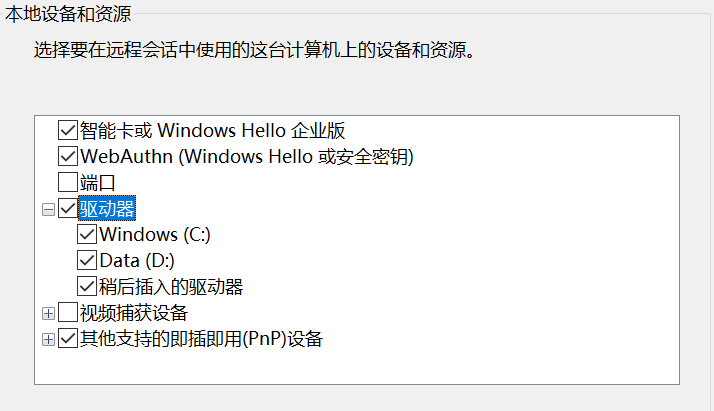Disable the 稍后插入的驱动器 checkbox
Screen dimensions: 714x411
point(88,287)
